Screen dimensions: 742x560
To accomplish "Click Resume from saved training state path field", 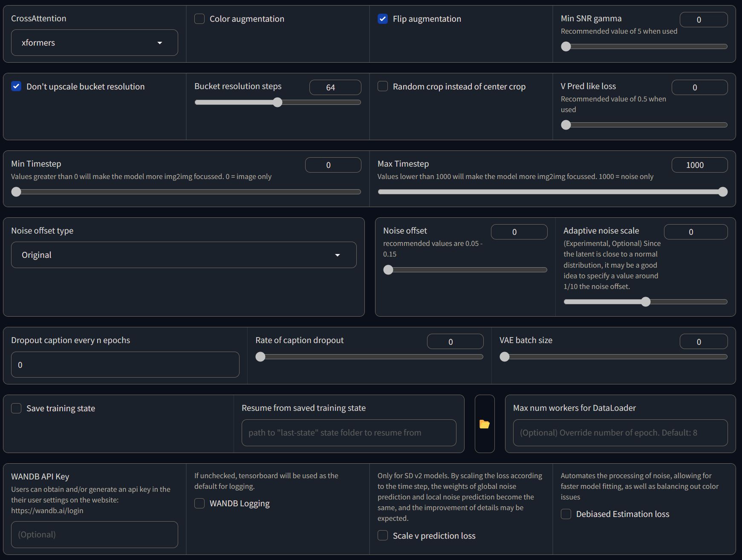I will 349,433.
